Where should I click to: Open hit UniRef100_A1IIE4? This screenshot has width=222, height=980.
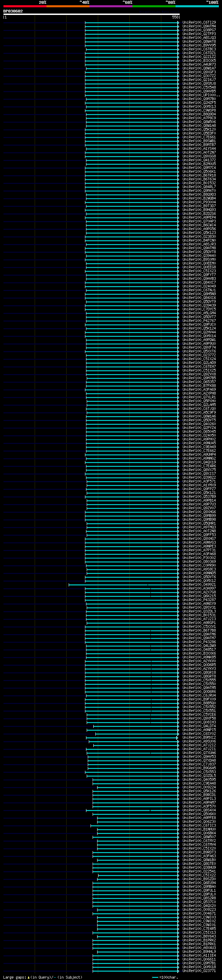[199, 956]
